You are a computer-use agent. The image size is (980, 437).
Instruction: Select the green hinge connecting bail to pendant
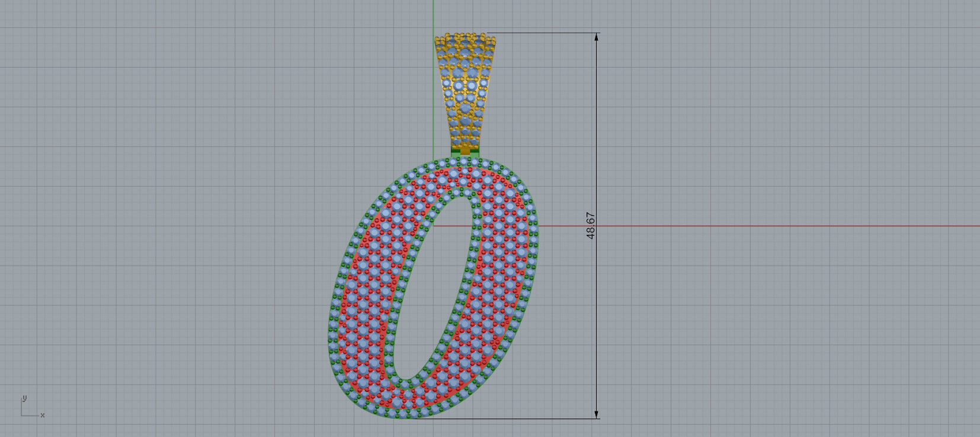click(465, 151)
